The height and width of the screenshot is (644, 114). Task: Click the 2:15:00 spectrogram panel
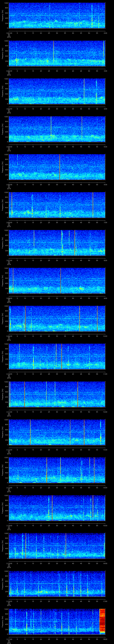(x=57, y=546)
